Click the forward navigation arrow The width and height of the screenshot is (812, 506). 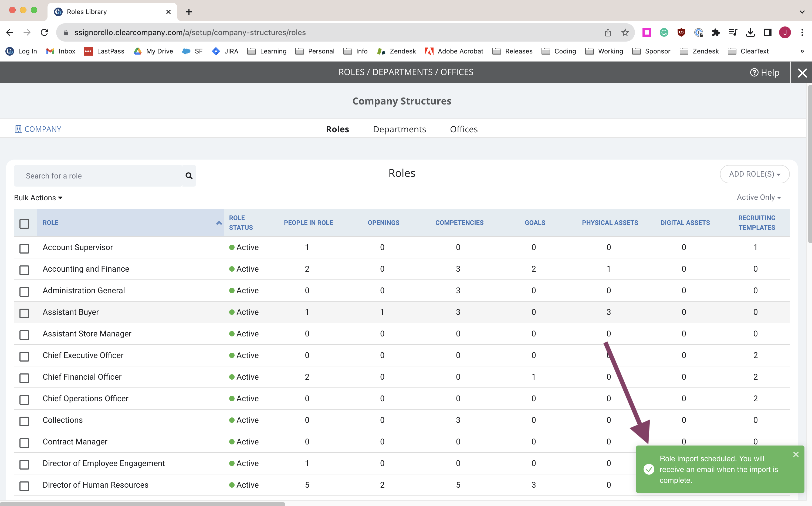coord(27,32)
